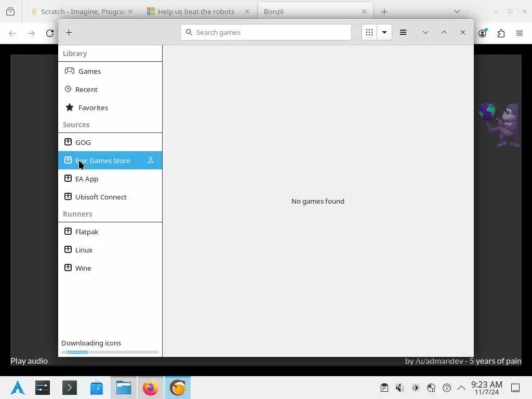This screenshot has width=532, height=399.
Task: Click the Epic Games Store account icon
Action: (151, 160)
